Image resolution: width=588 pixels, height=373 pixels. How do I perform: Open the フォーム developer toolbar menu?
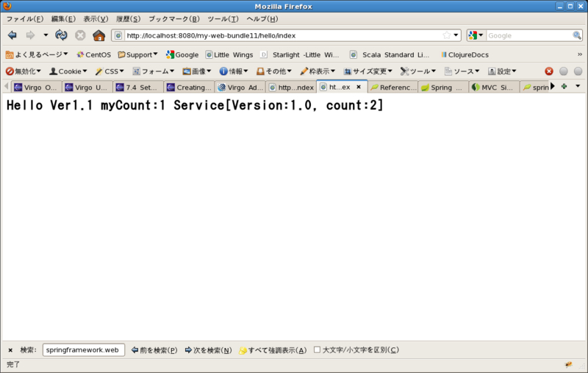pos(154,71)
